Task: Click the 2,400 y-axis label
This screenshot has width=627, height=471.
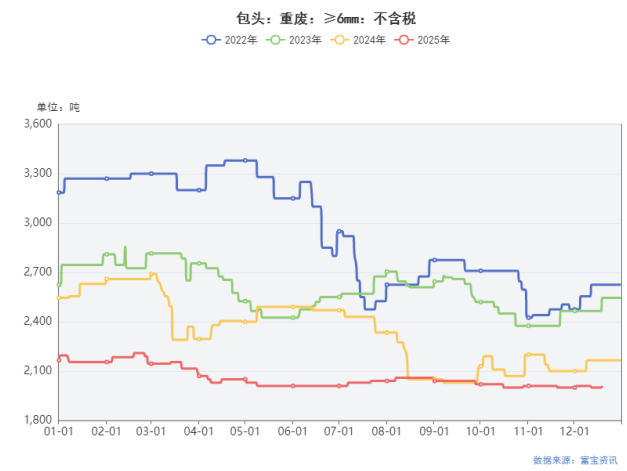Action: [x=37, y=322]
